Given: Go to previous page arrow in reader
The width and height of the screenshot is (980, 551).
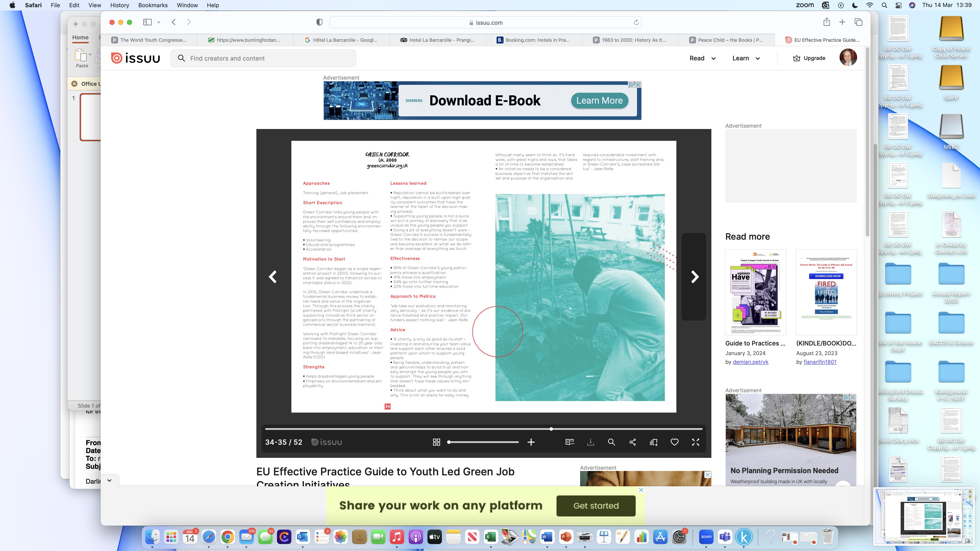Looking at the screenshot, I should [x=273, y=277].
